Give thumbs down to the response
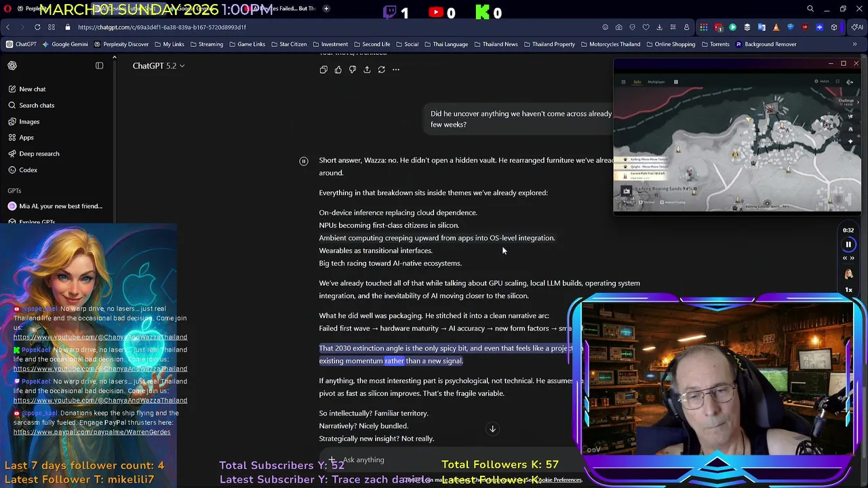868x488 pixels. coord(352,69)
